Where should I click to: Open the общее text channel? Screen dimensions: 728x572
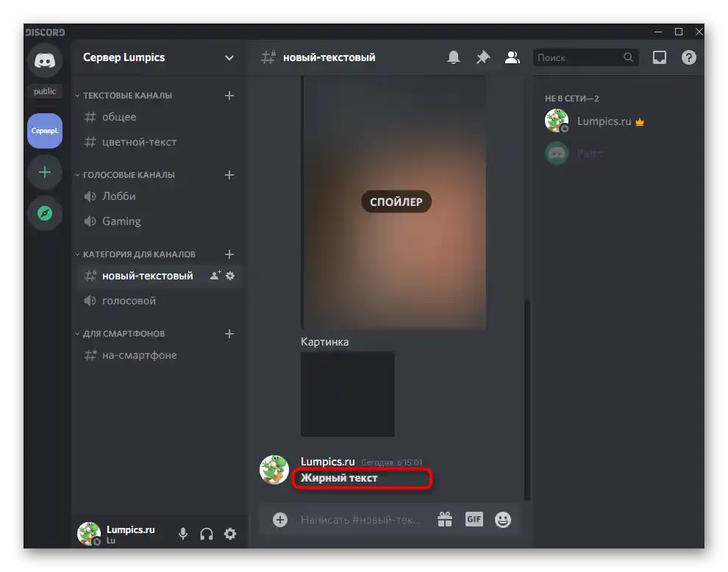[159, 117]
